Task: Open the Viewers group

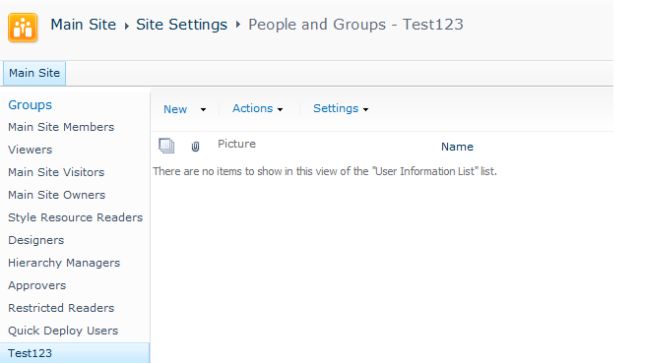Action: click(x=30, y=150)
